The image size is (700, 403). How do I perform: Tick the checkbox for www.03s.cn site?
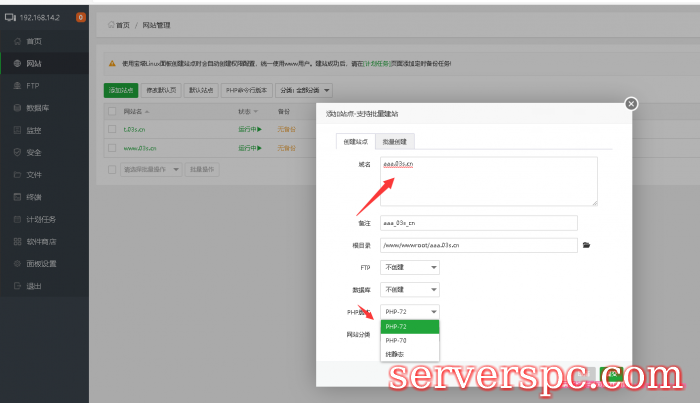pos(113,148)
